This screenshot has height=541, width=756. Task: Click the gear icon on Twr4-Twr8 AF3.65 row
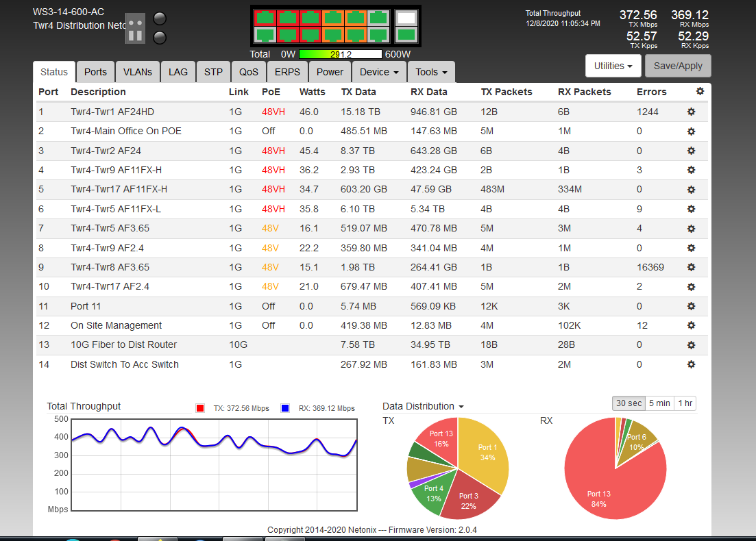tap(691, 267)
